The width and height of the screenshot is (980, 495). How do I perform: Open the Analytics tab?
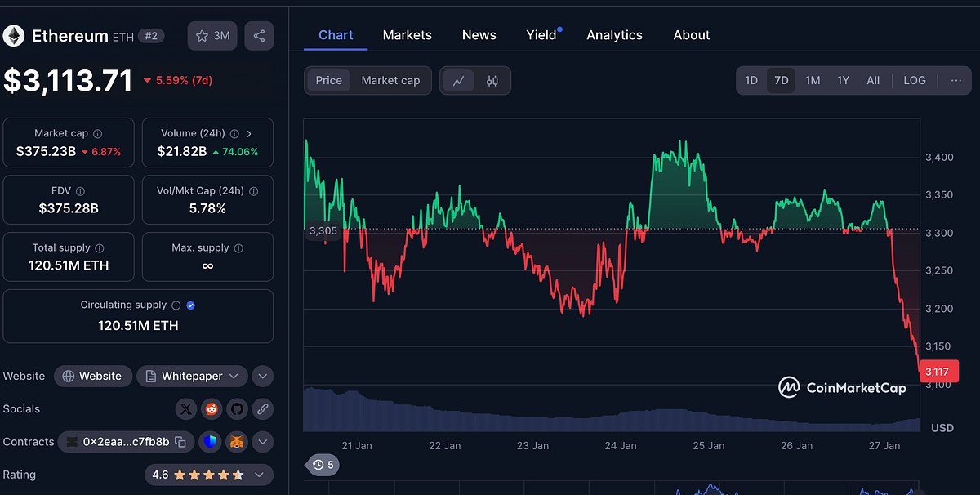(614, 34)
